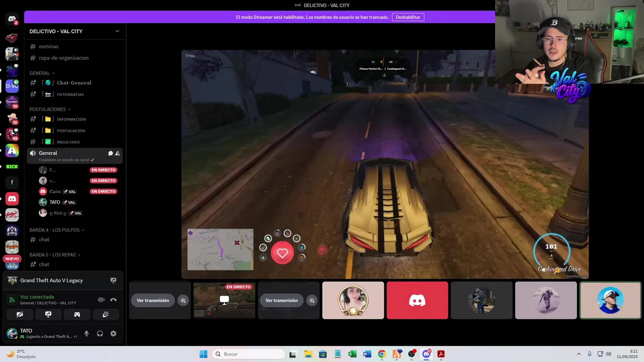Click the Deshabilitar streamer mode button
Viewport: 644px width, 362px height.
pyautogui.click(x=408, y=17)
